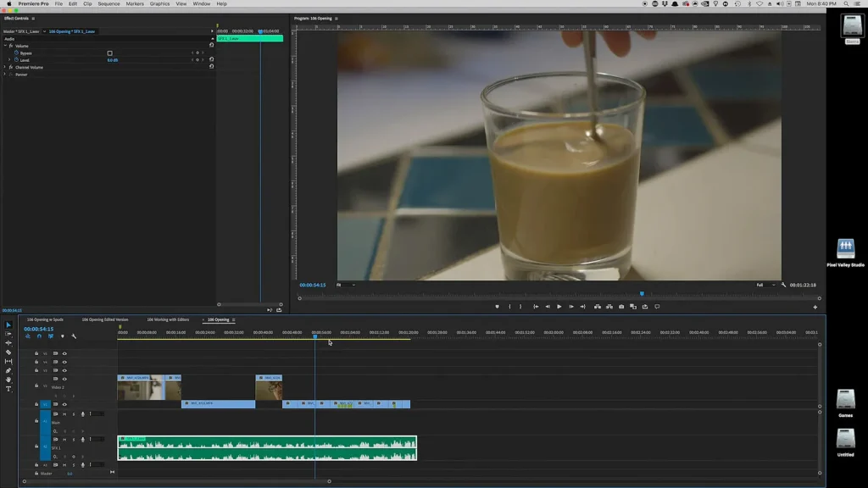Click the Export Frame camera icon

pyautogui.click(x=620, y=307)
